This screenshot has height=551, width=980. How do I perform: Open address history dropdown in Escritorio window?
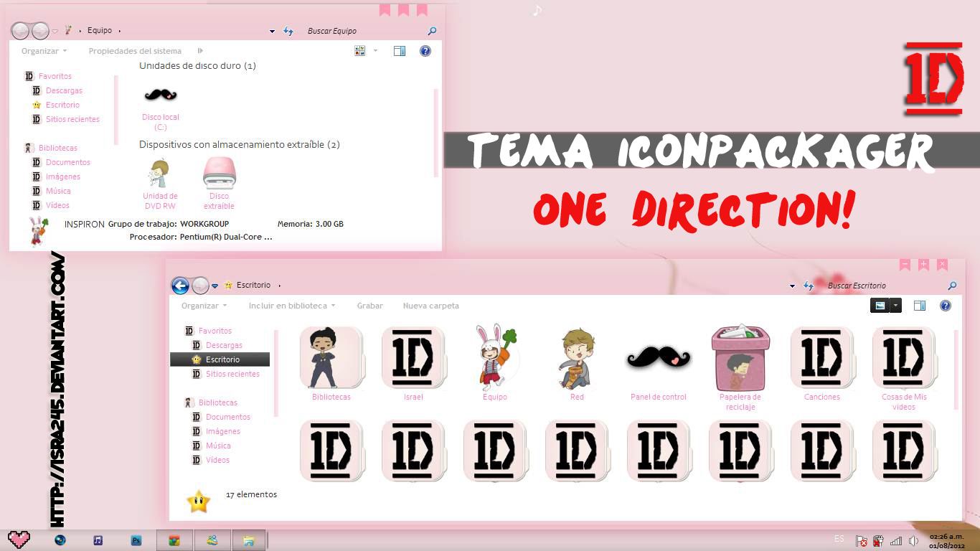coord(792,286)
